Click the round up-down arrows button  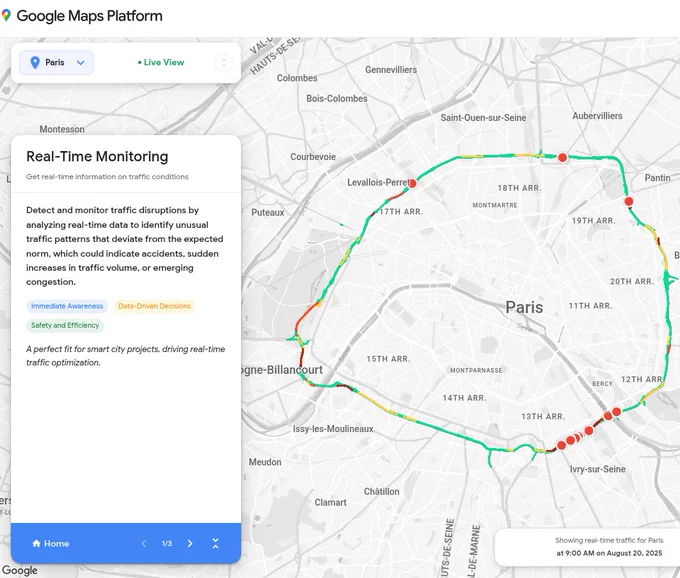(x=224, y=63)
